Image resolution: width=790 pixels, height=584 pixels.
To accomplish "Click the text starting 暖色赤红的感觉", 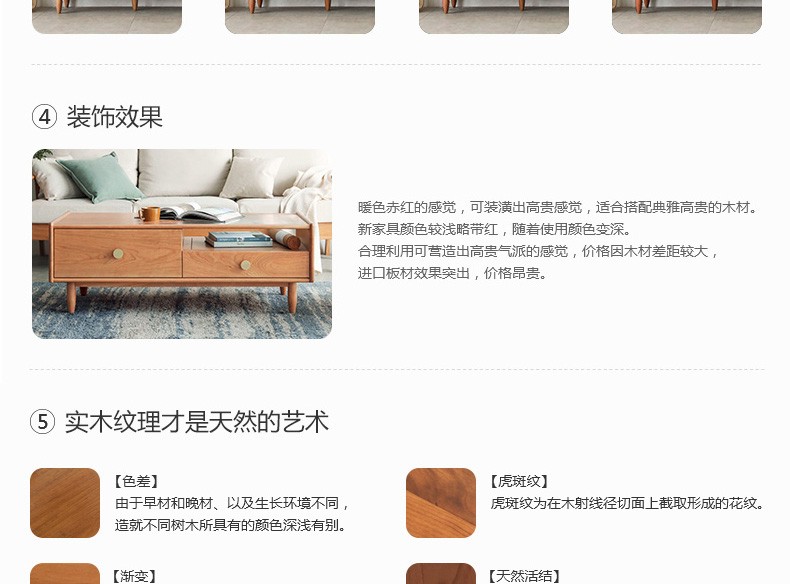I will [558, 207].
